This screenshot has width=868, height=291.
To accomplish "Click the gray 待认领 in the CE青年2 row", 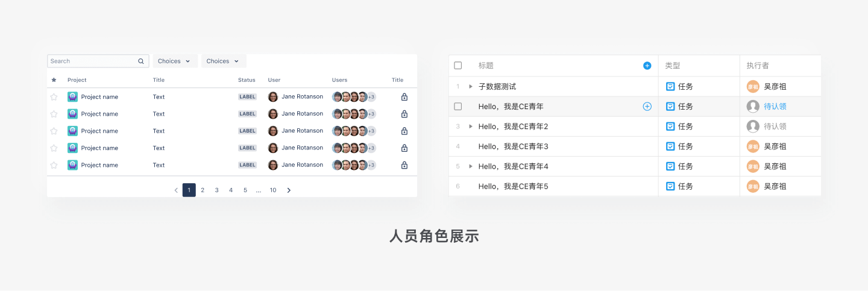I will pyautogui.click(x=775, y=127).
